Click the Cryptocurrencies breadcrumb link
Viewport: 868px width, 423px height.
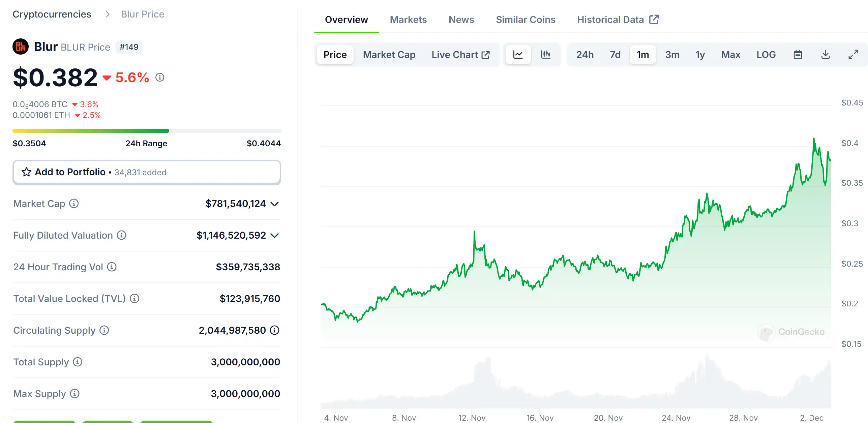(52, 14)
